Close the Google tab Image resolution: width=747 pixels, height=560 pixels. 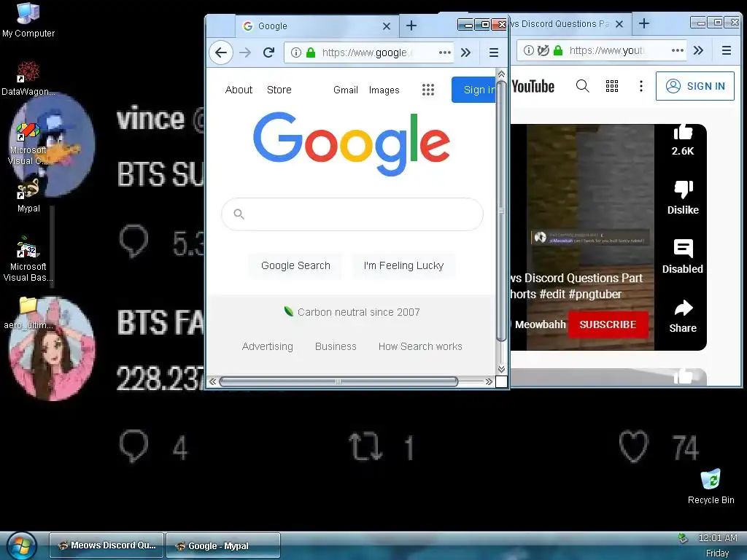click(x=387, y=26)
